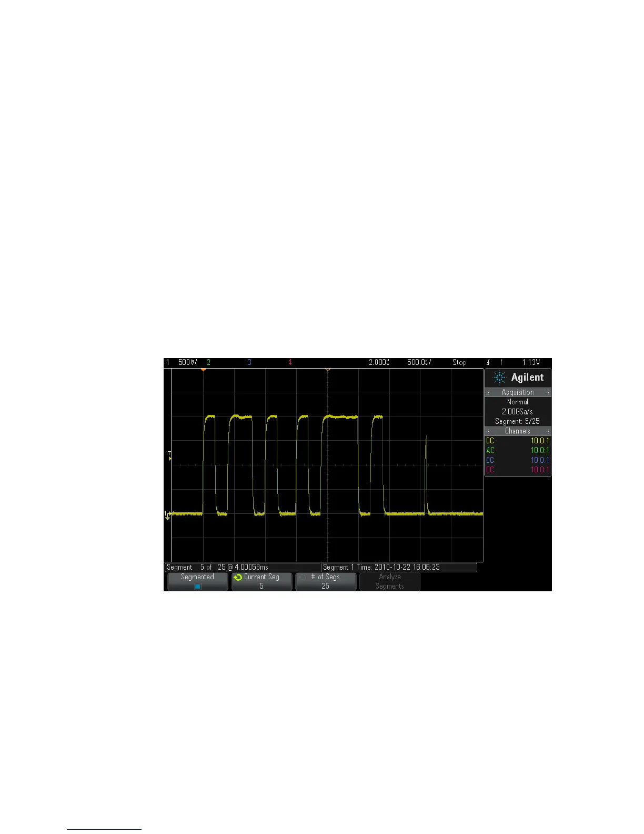The image size is (644, 834).
Task: Open the Channels panel header
Action: (x=518, y=431)
